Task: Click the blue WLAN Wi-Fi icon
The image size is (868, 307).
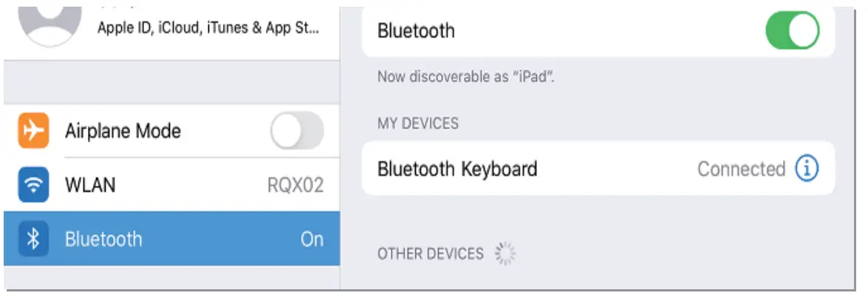Action: (33, 185)
